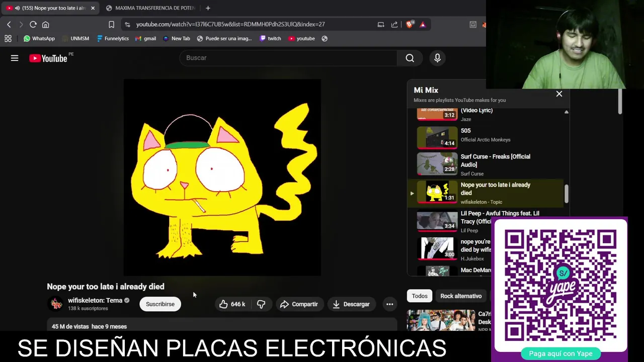Select the currently playing Nope your too late entry

[x=486, y=193]
